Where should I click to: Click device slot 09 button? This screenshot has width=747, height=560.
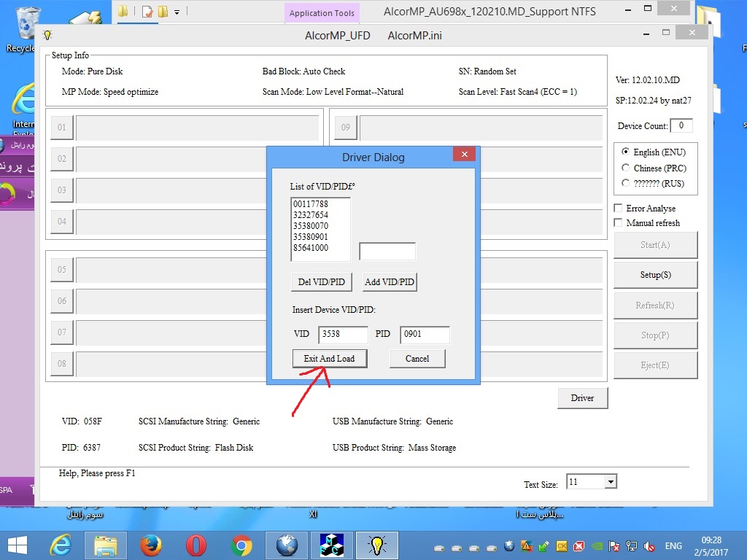point(346,127)
